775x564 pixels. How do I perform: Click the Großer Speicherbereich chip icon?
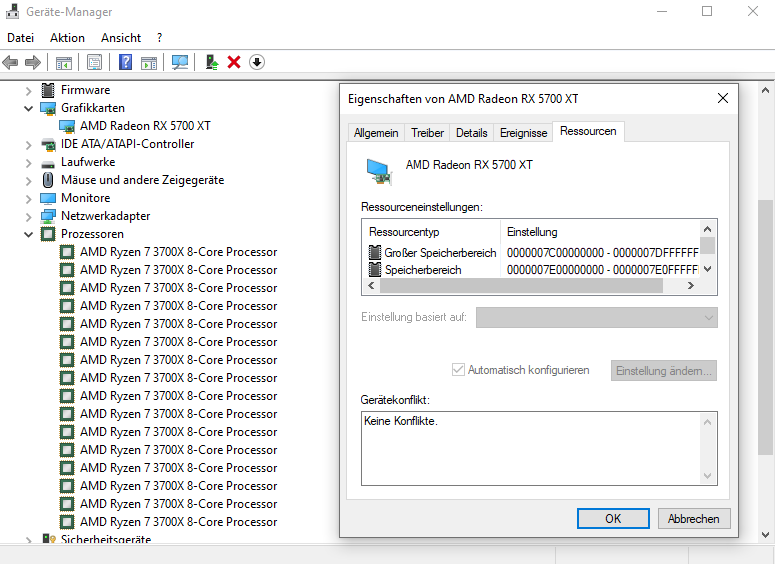(x=375, y=253)
